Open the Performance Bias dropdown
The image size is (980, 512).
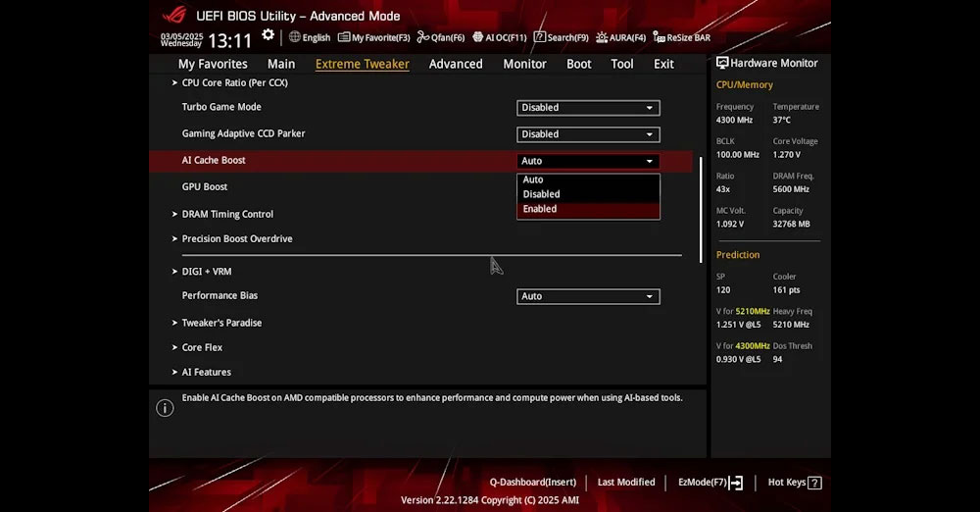tap(588, 296)
